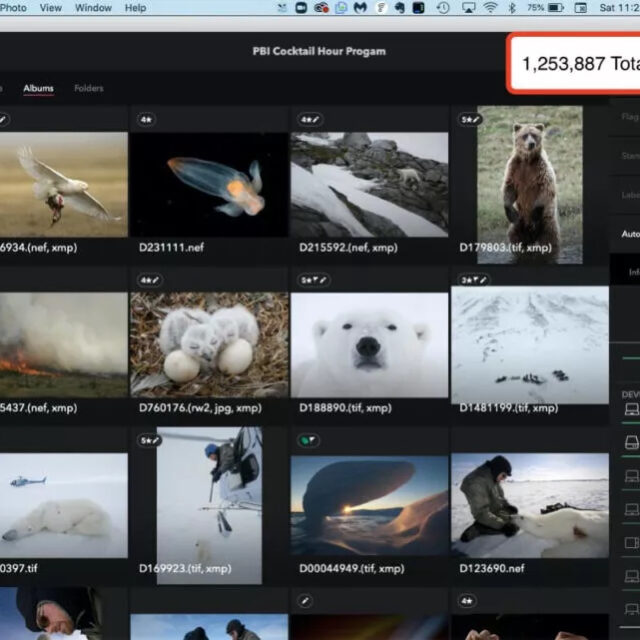640x640 pixels.
Task: Click the Bluetooth menu bar icon
Action: pyautogui.click(x=512, y=8)
